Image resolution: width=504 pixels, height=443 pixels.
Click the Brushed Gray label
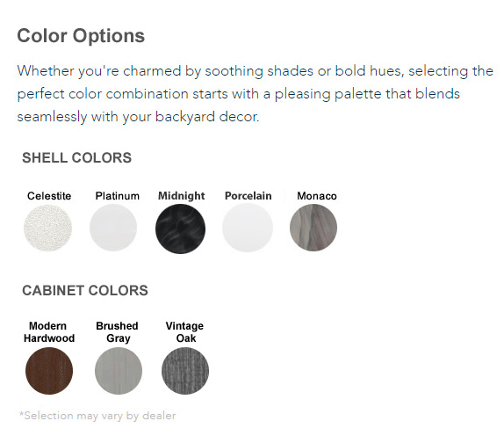pyautogui.click(x=118, y=332)
